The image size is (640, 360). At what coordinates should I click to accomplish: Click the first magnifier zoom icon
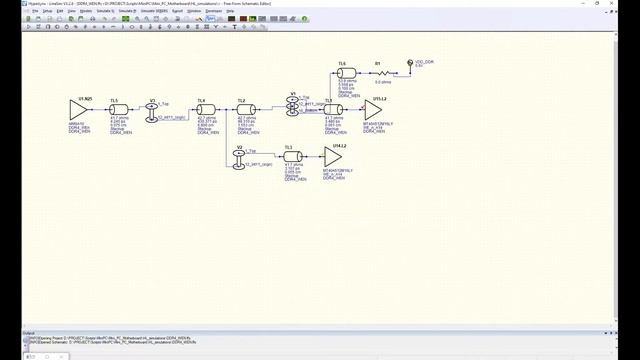(138, 19)
